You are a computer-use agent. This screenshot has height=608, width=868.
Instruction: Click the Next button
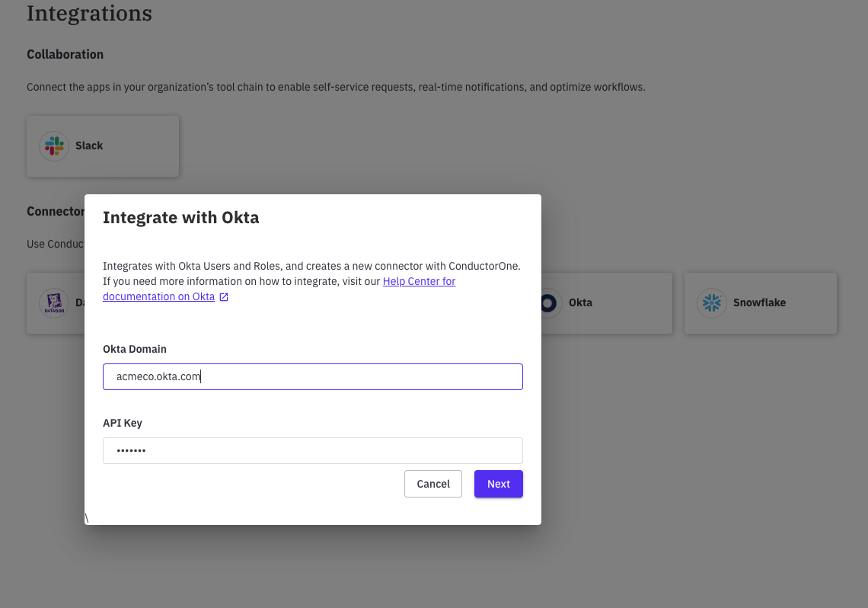tap(498, 484)
